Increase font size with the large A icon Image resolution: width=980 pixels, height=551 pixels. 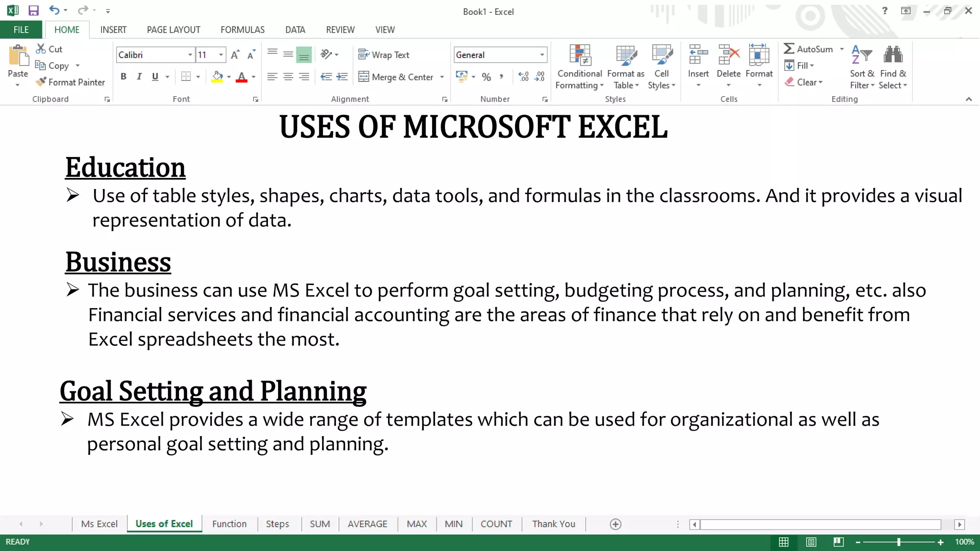[235, 55]
